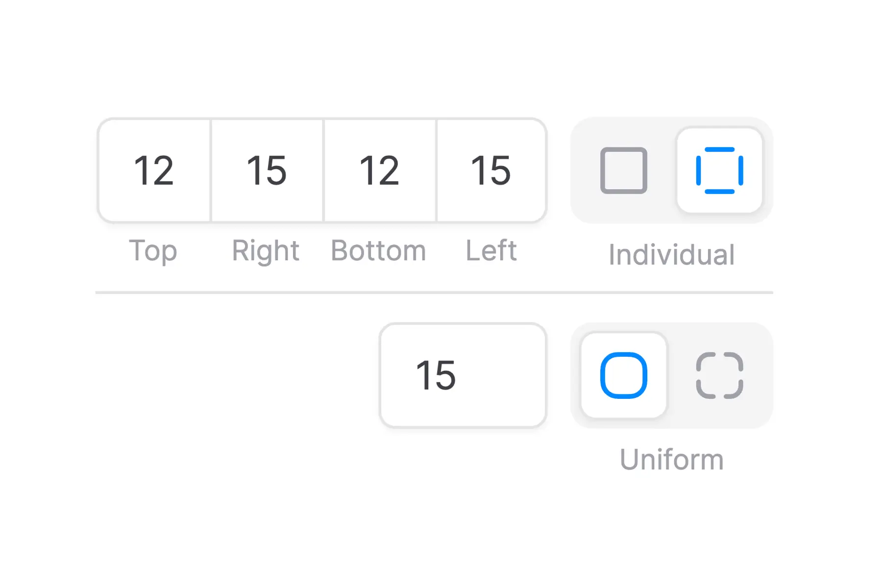This screenshot has width=882, height=588.
Task: Click the "Uniform" mode label
Action: [671, 460]
